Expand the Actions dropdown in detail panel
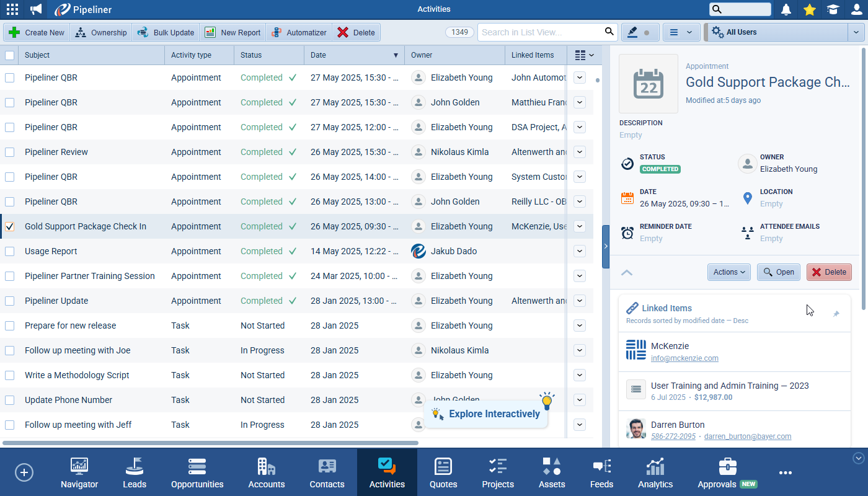 (x=728, y=272)
